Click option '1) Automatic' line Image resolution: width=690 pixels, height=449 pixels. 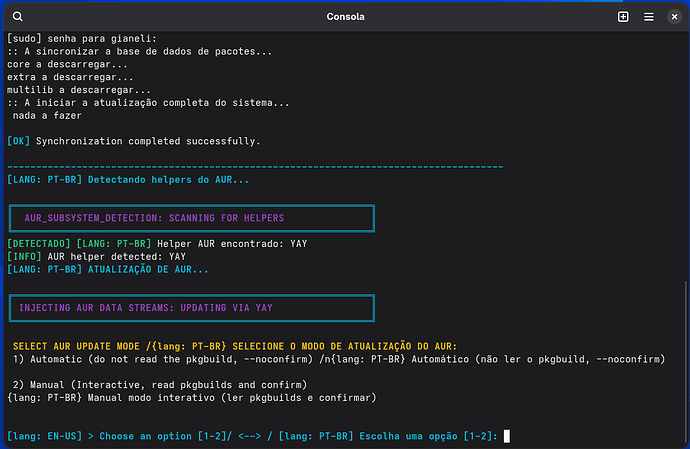(339, 359)
